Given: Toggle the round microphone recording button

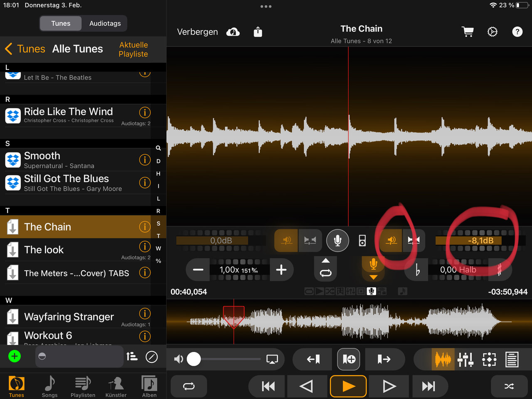Looking at the screenshot, I should point(337,240).
